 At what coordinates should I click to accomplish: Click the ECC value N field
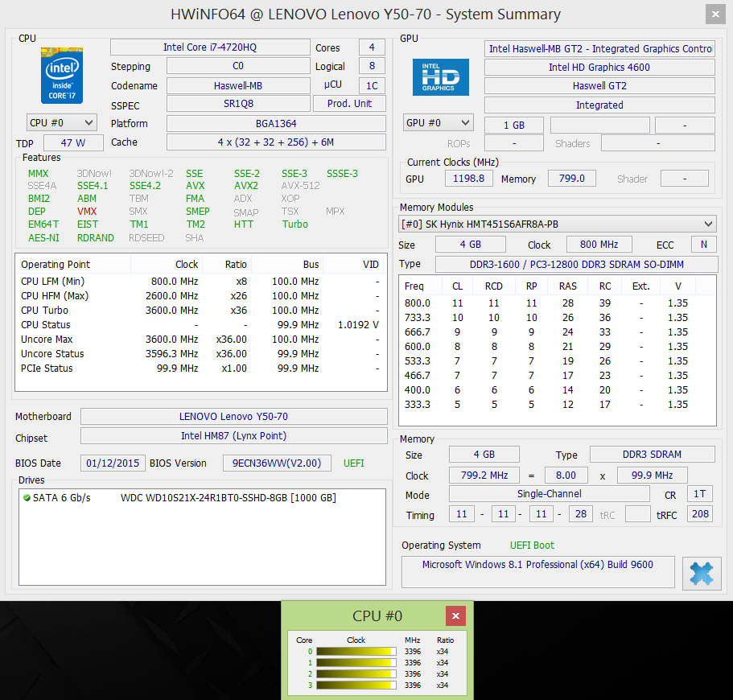(x=703, y=244)
